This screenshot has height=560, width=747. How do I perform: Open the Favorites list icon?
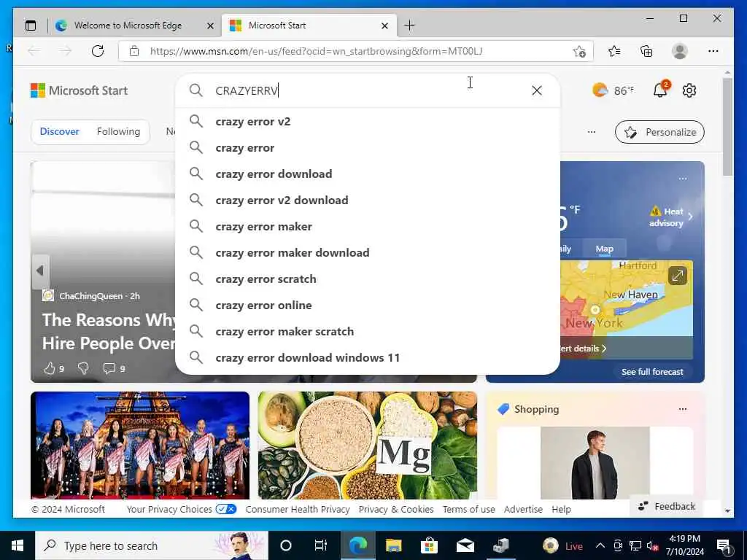click(614, 51)
